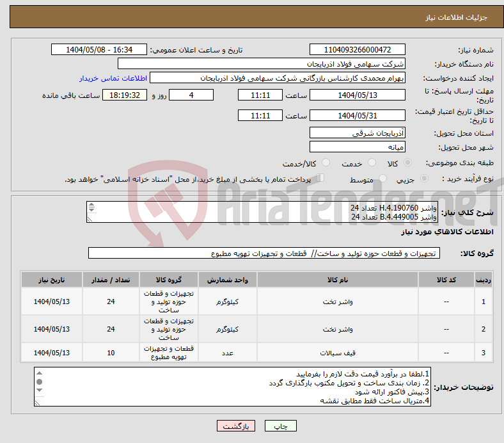Click the deadline time field beside date 1404/05/13

tap(260, 95)
